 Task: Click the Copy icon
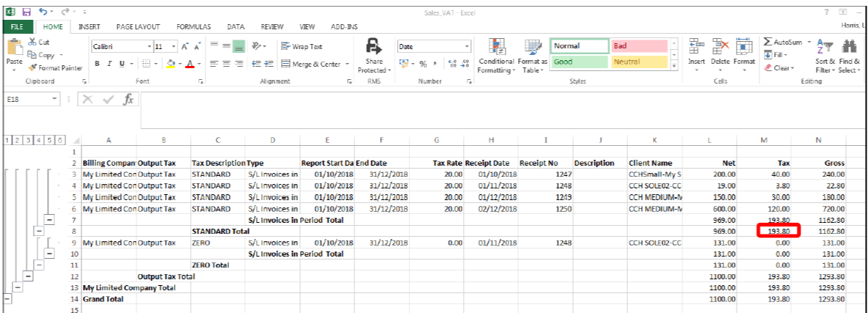click(32, 55)
